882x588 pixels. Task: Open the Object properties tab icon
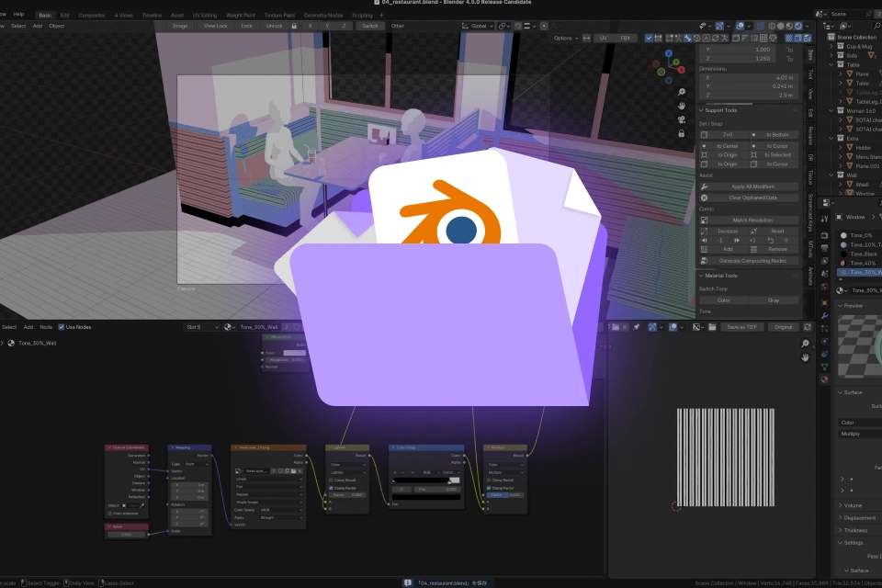825,302
